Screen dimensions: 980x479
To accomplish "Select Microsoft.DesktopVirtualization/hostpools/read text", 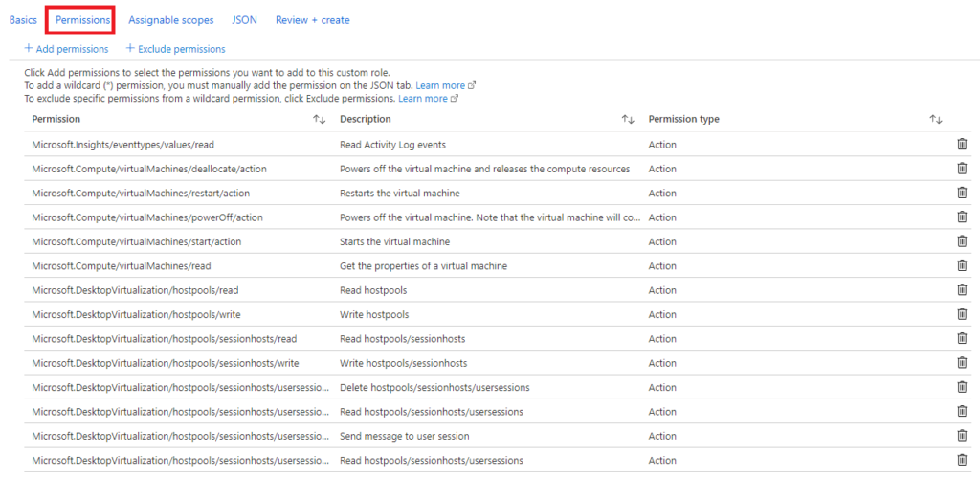I will pyautogui.click(x=135, y=290).
